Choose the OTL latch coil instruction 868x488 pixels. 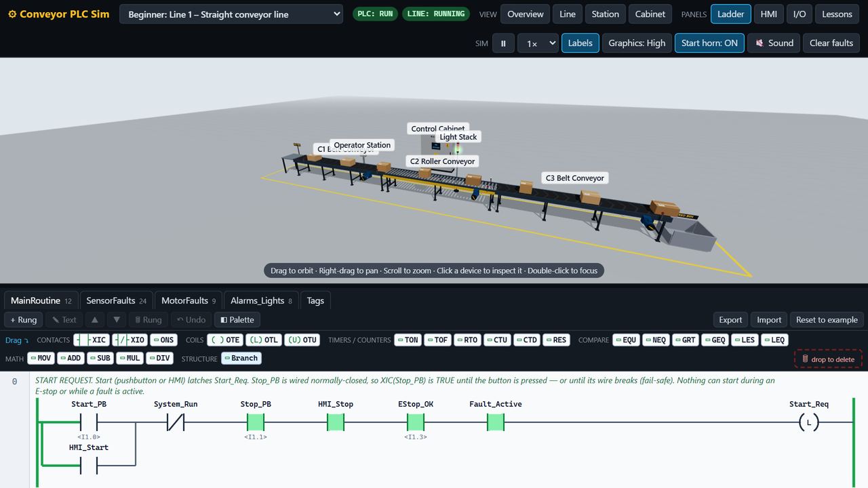263,340
